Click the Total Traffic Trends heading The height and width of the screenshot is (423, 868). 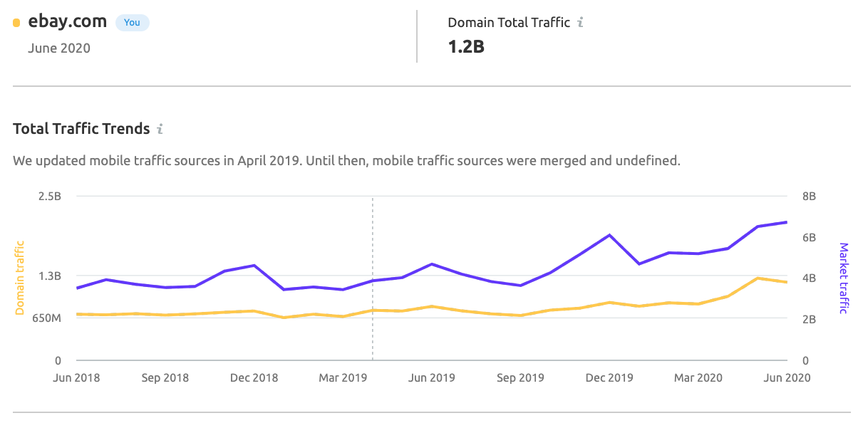(81, 129)
